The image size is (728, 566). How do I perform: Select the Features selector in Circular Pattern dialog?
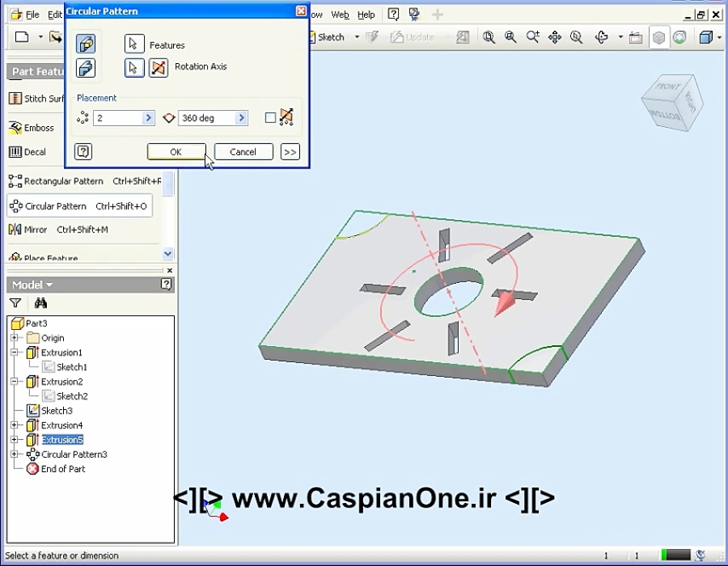134,44
